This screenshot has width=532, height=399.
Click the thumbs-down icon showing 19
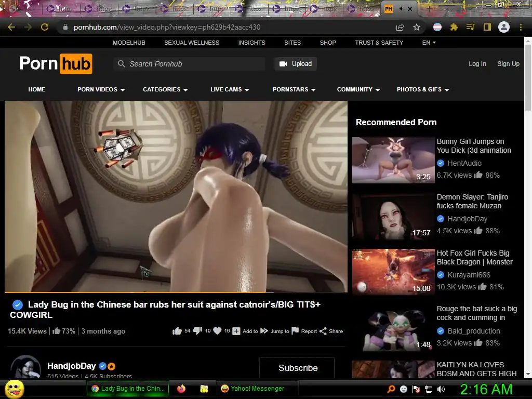point(197,331)
